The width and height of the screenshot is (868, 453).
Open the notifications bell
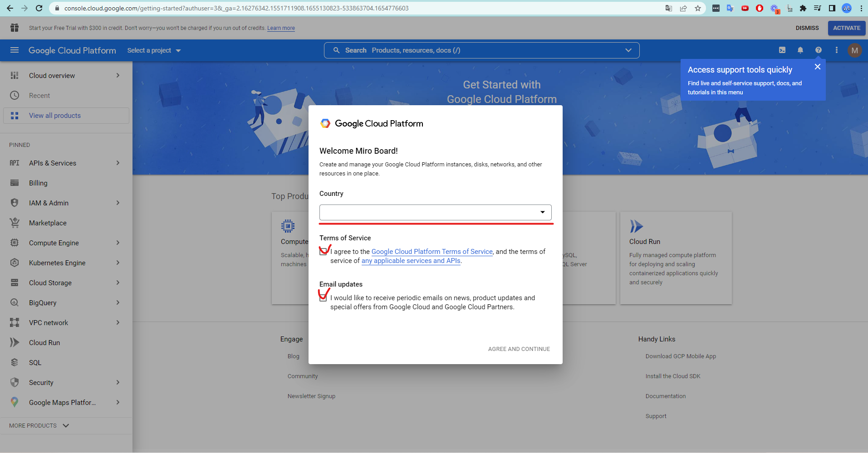click(800, 50)
